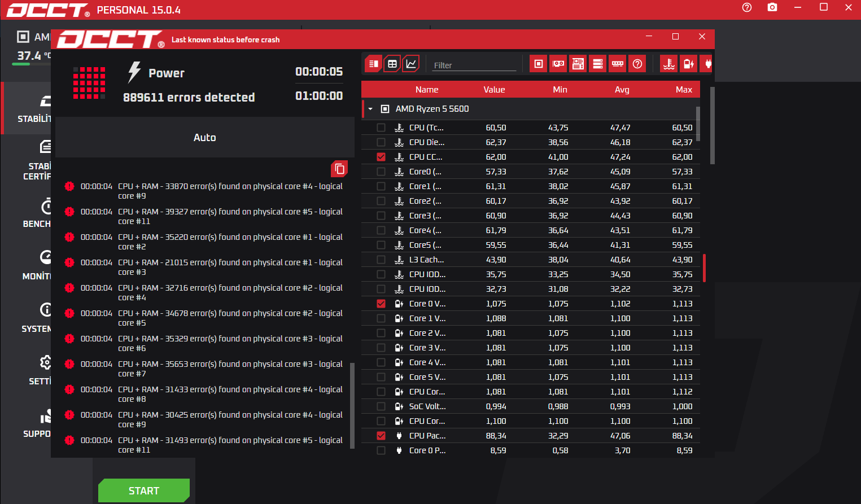Click the sensor table vertical scrollbar
Viewport: 861px width, 504px height.
pyautogui.click(x=698, y=124)
